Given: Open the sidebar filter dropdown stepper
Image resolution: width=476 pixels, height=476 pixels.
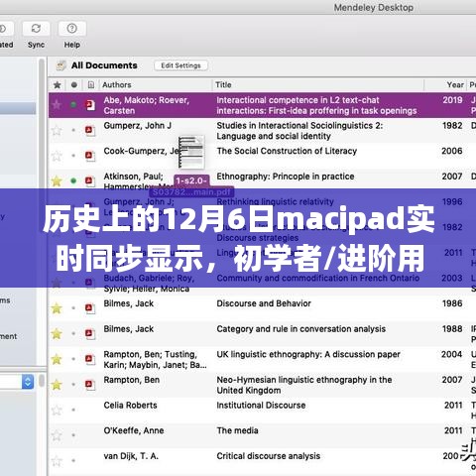Looking at the screenshot, I should click(x=28, y=382).
